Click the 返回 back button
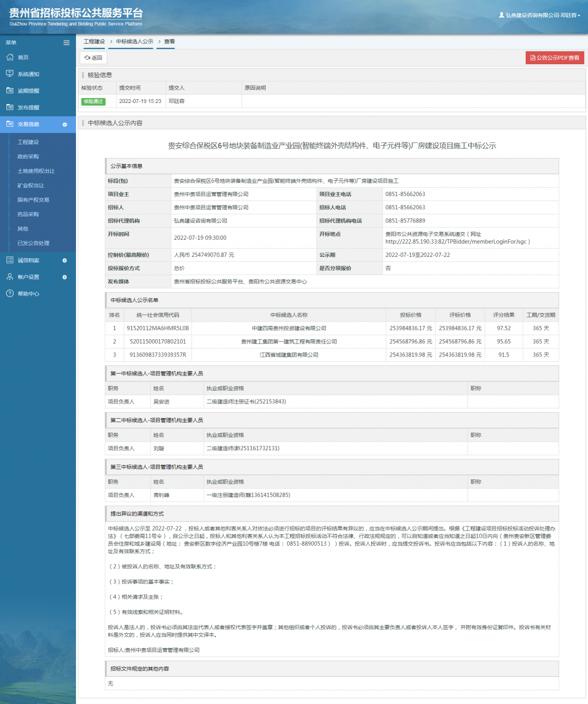The height and width of the screenshot is (704, 588). 93,58
